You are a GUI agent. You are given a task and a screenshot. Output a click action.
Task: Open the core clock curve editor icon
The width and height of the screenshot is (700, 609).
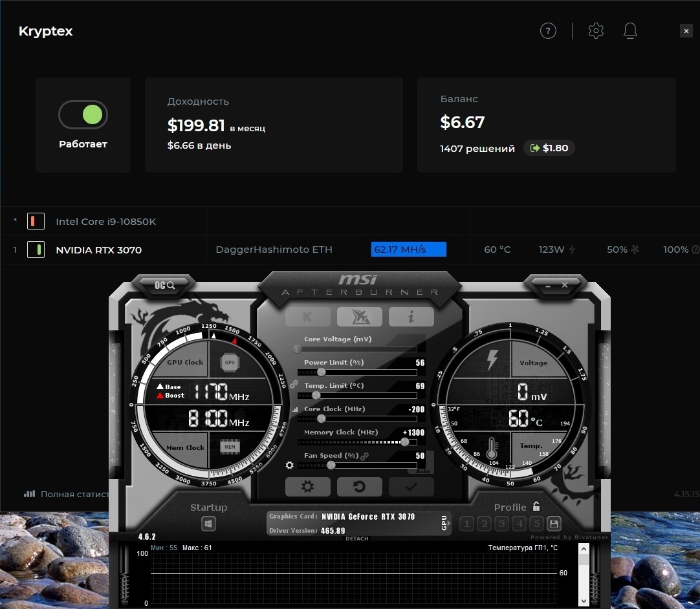pos(294,409)
